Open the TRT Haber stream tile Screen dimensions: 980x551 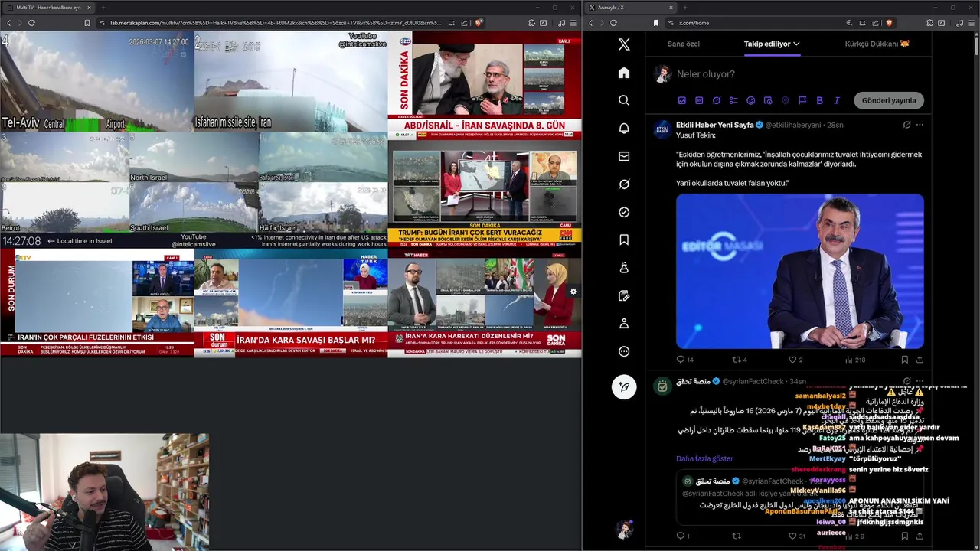(x=485, y=303)
